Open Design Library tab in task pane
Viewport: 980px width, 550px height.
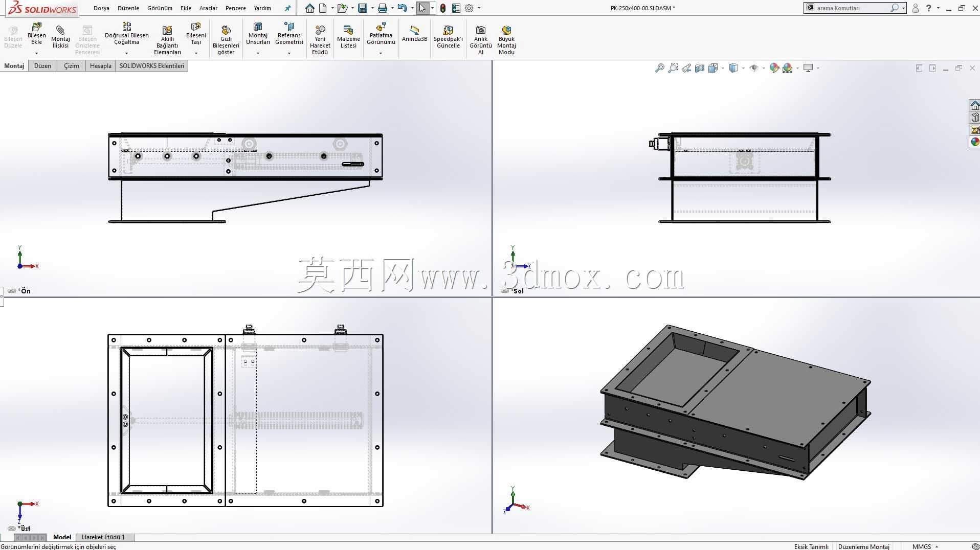975,118
